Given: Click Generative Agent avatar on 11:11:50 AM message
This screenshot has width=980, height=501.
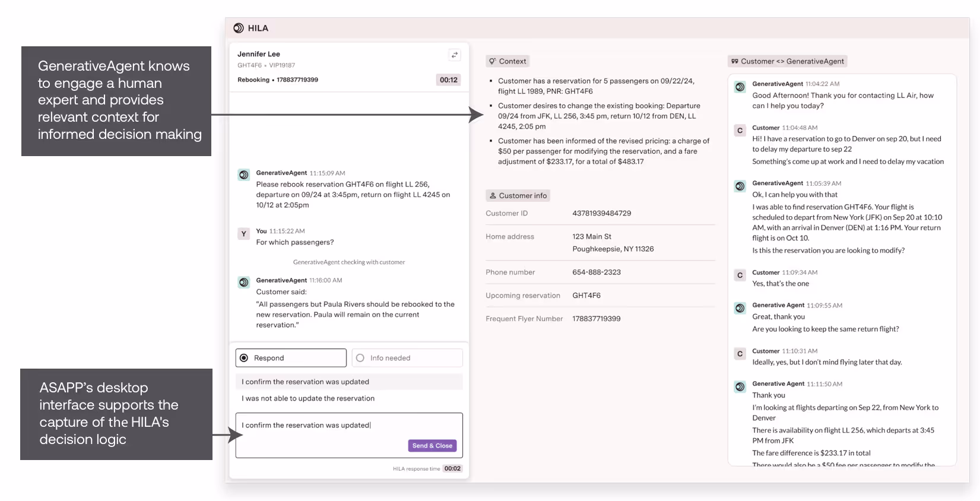Looking at the screenshot, I should (x=740, y=386).
